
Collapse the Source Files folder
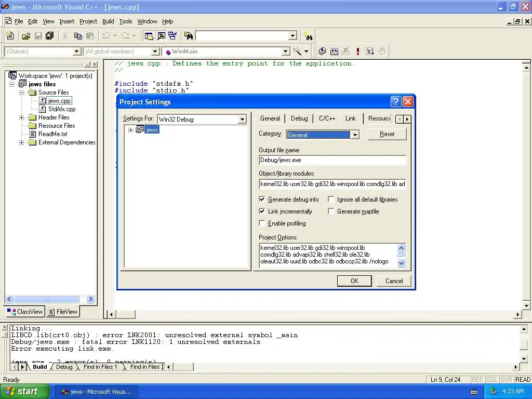point(21,92)
